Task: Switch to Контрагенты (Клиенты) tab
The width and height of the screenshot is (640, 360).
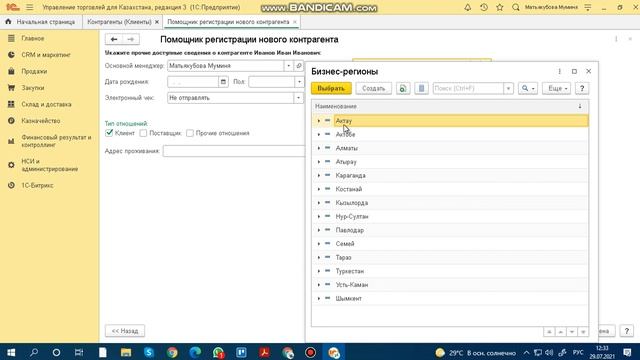Action: pos(119,22)
